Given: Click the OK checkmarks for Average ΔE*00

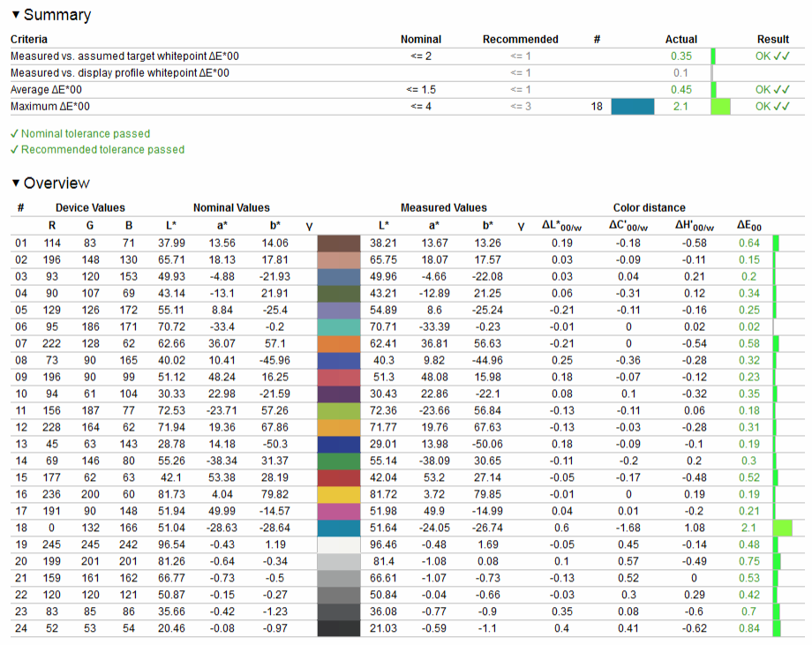Looking at the screenshot, I should (x=772, y=90).
